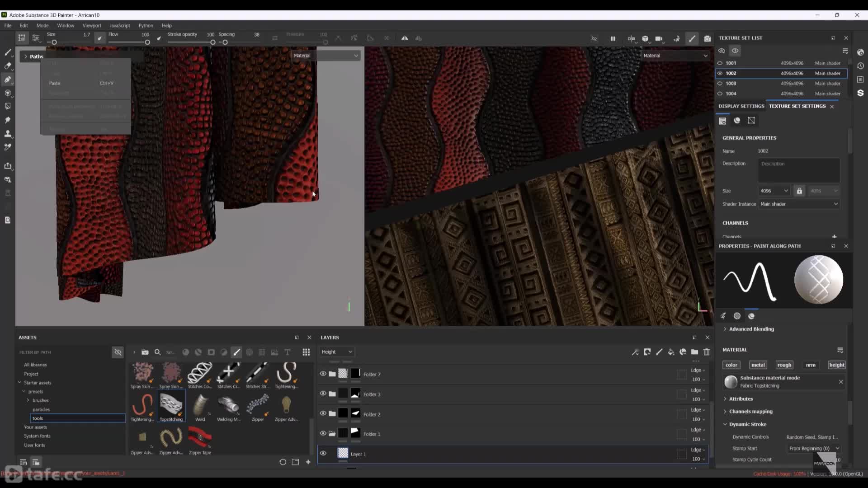Open the Window menu

[66, 26]
